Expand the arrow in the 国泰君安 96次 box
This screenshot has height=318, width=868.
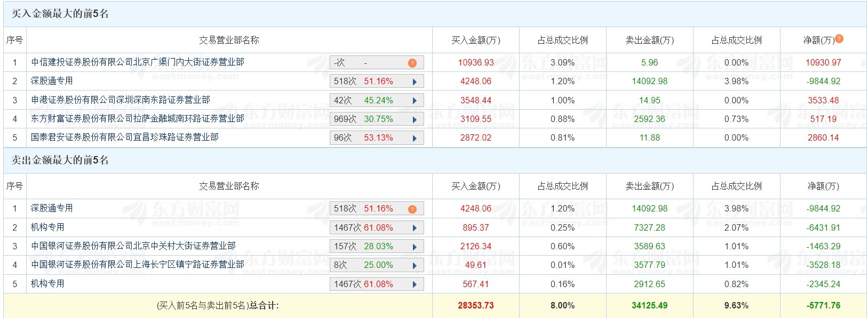(415, 138)
